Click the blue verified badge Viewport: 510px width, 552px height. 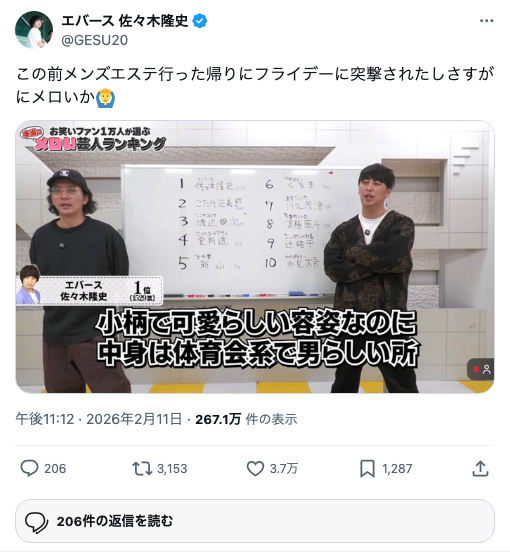pos(200,21)
